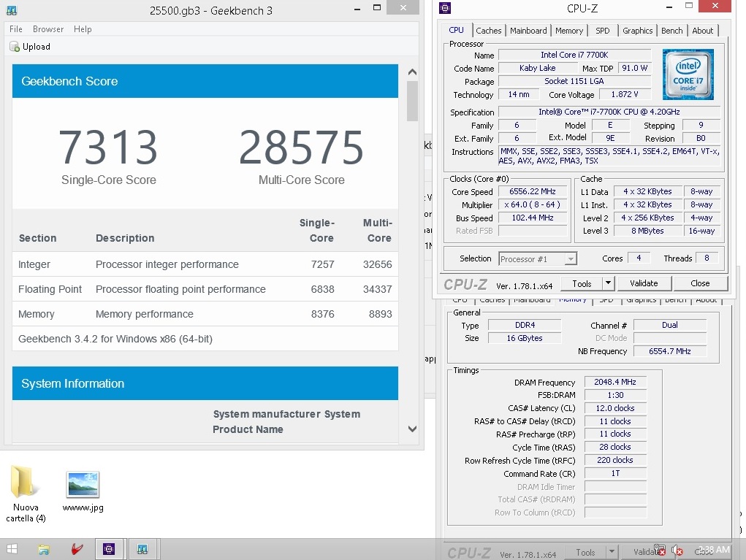Click the Multi-Core Score 28575
Viewport: 746px width, 560px height.
coord(301,147)
